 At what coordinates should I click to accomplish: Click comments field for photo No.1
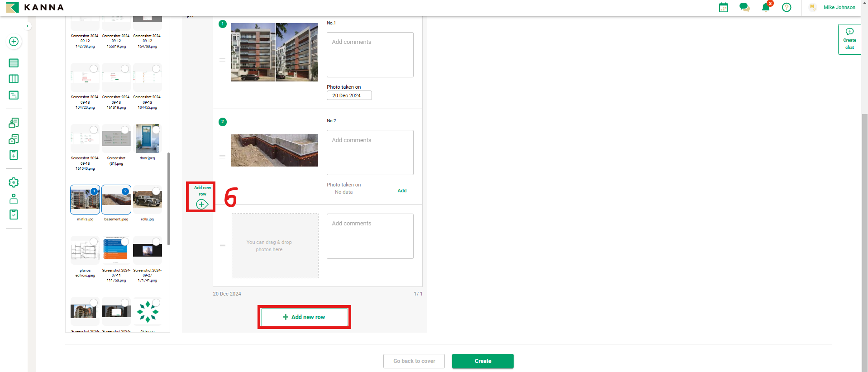[x=370, y=54]
